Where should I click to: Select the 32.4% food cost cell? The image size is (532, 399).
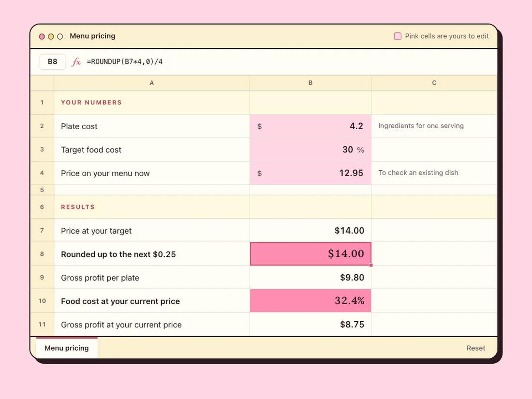pos(310,301)
